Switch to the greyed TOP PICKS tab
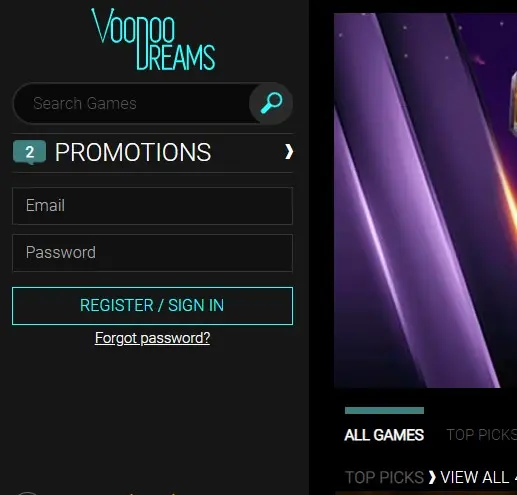The width and height of the screenshot is (517, 495). [x=482, y=435]
